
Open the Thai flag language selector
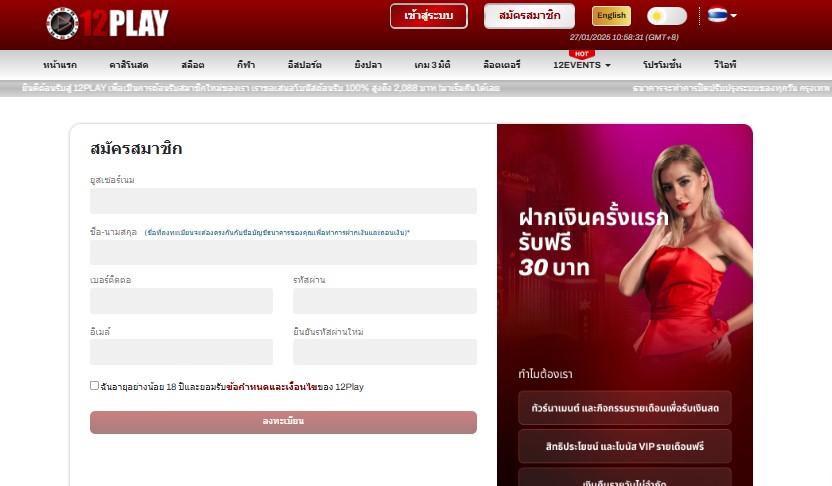click(722, 15)
